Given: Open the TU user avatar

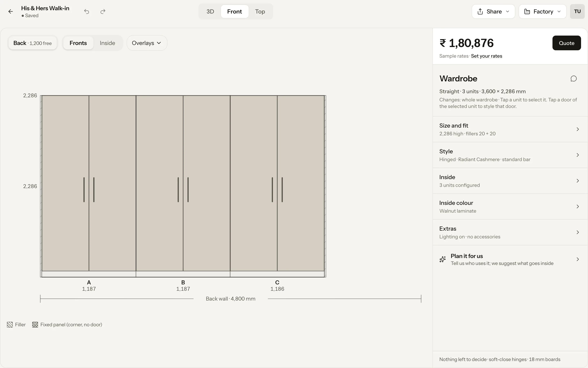Looking at the screenshot, I should pos(577,11).
